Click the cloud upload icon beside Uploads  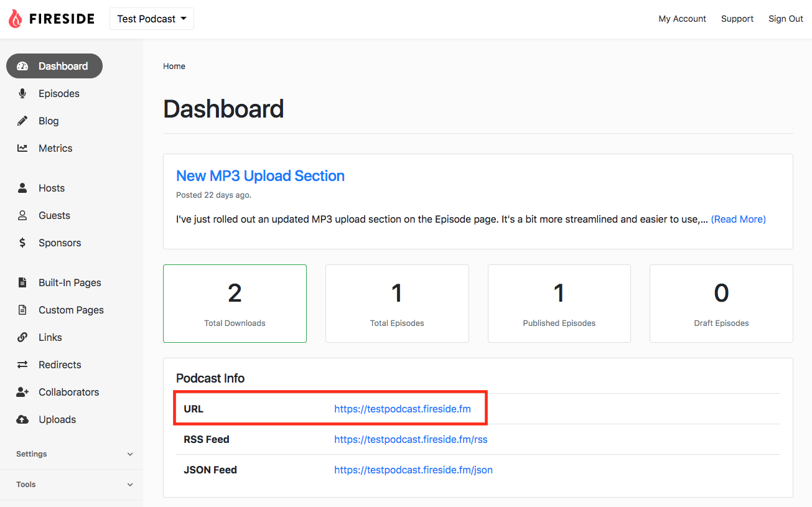coord(22,419)
